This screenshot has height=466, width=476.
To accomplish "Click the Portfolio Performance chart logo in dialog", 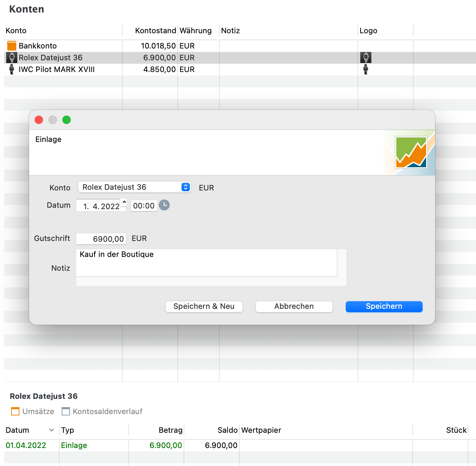I will (411, 152).
